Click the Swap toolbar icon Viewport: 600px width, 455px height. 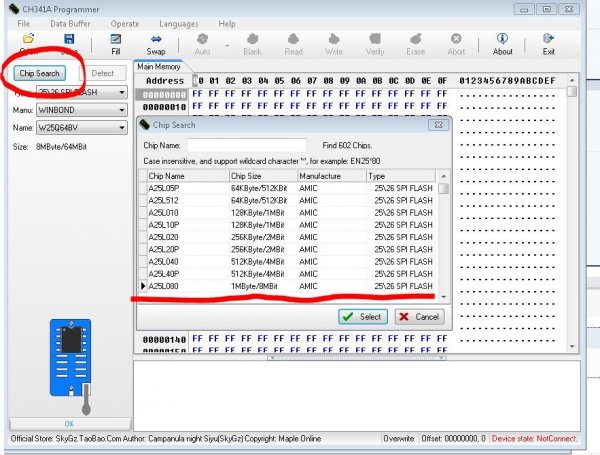(x=156, y=44)
